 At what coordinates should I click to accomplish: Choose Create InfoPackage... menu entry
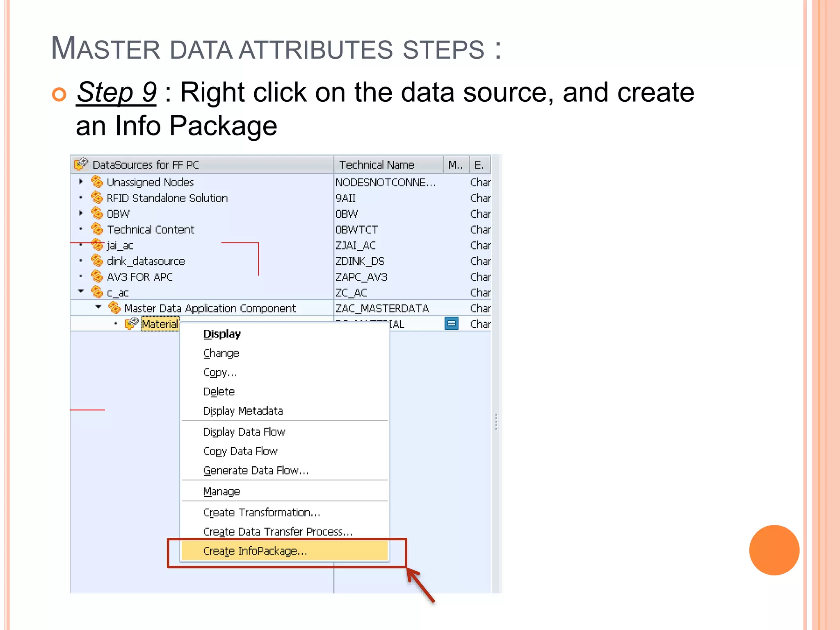point(285,551)
